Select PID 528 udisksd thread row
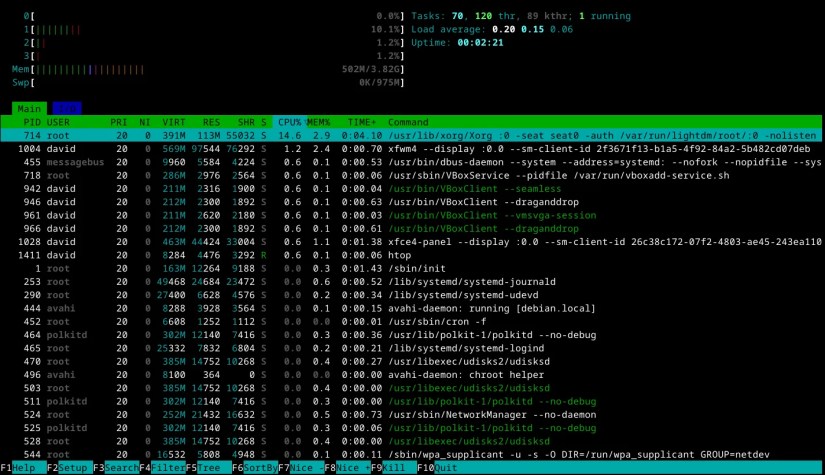This screenshot has width=825, height=475. coord(411,441)
